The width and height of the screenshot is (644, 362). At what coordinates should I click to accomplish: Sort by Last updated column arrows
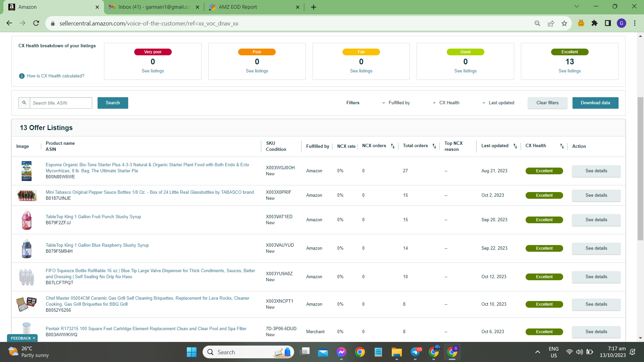point(515,146)
